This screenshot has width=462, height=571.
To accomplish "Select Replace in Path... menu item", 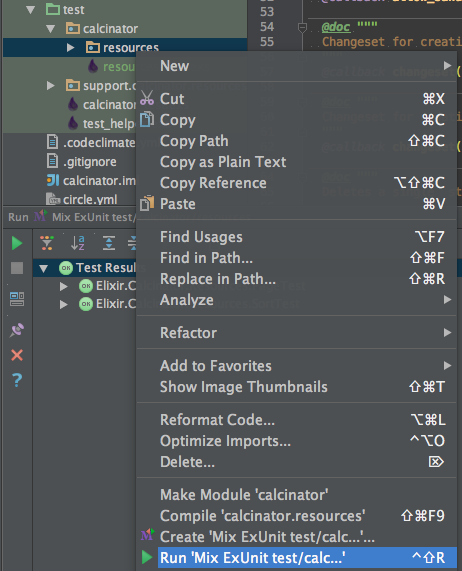I will (x=296, y=279).
